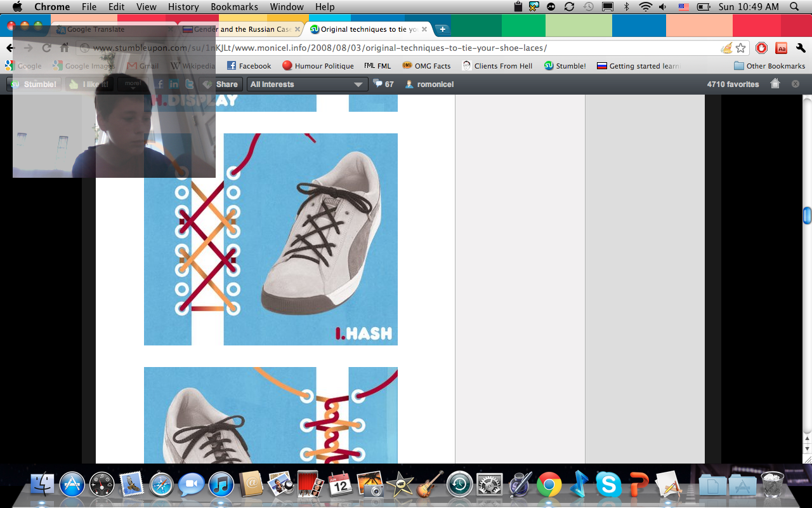Open the Edit menu
Screen dimensions: 812x508
(x=116, y=7)
